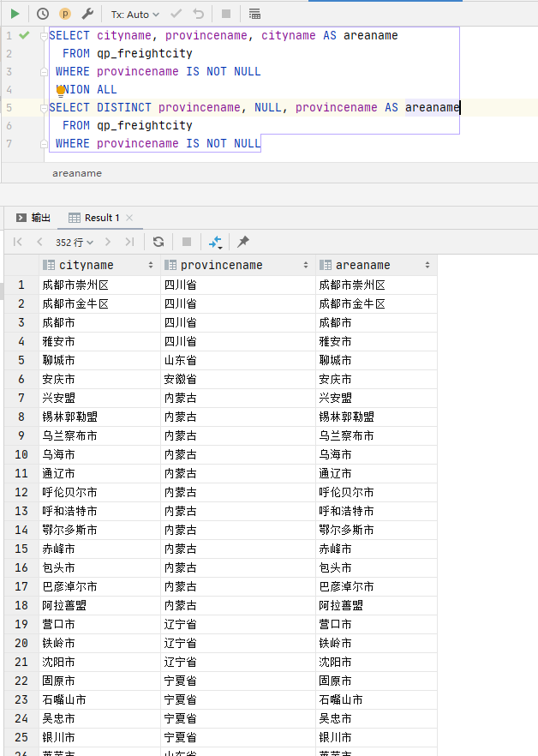Screen dimensions: 538x756
Task: Click cityname cell 铁岭市 in row 20
Action: [99, 643]
